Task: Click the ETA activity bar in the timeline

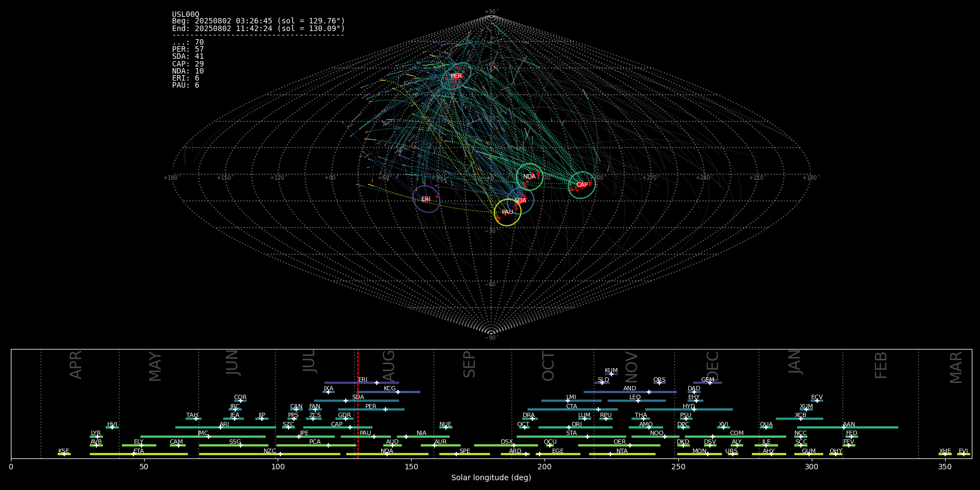Action: point(139,454)
